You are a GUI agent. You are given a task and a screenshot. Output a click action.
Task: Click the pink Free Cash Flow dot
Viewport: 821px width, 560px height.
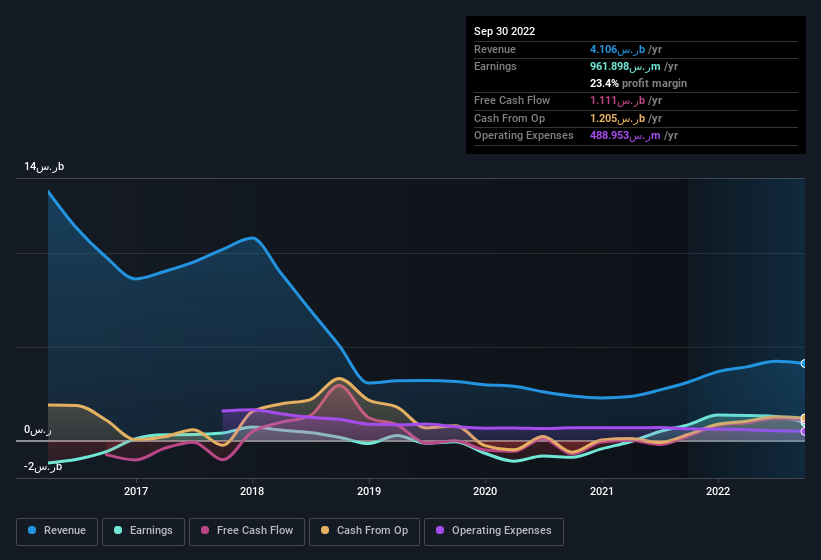205,531
